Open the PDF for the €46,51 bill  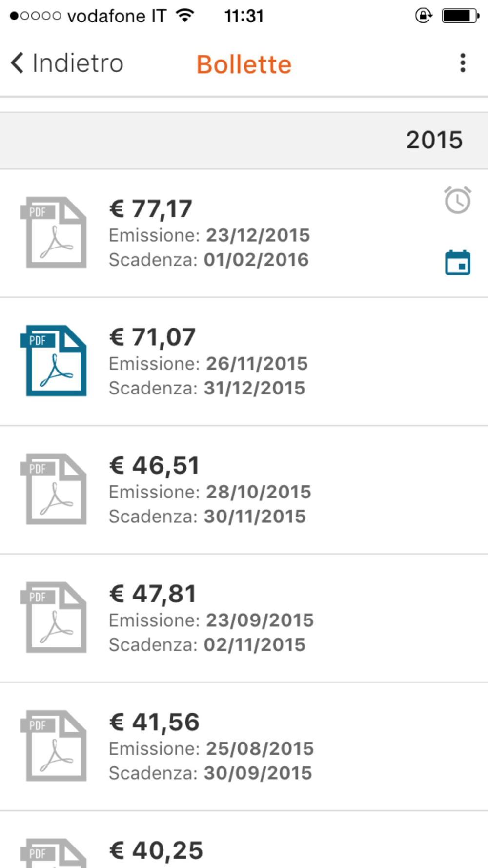coord(55,489)
